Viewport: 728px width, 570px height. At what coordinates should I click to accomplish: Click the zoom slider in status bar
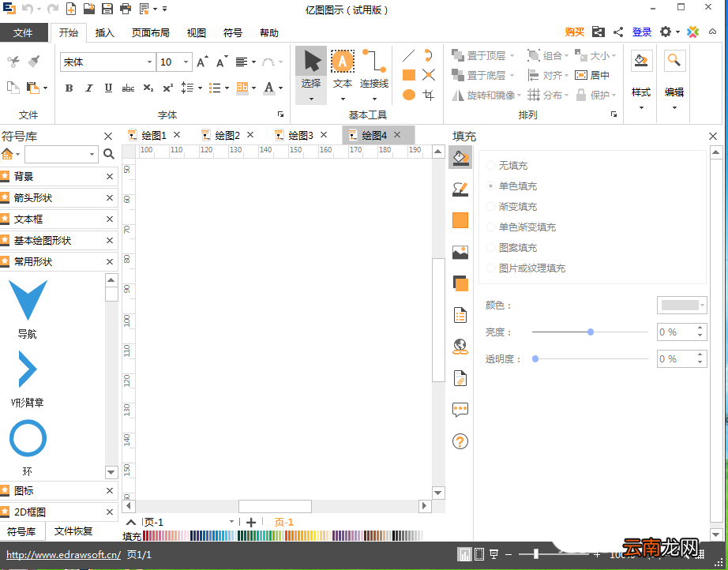click(536, 553)
